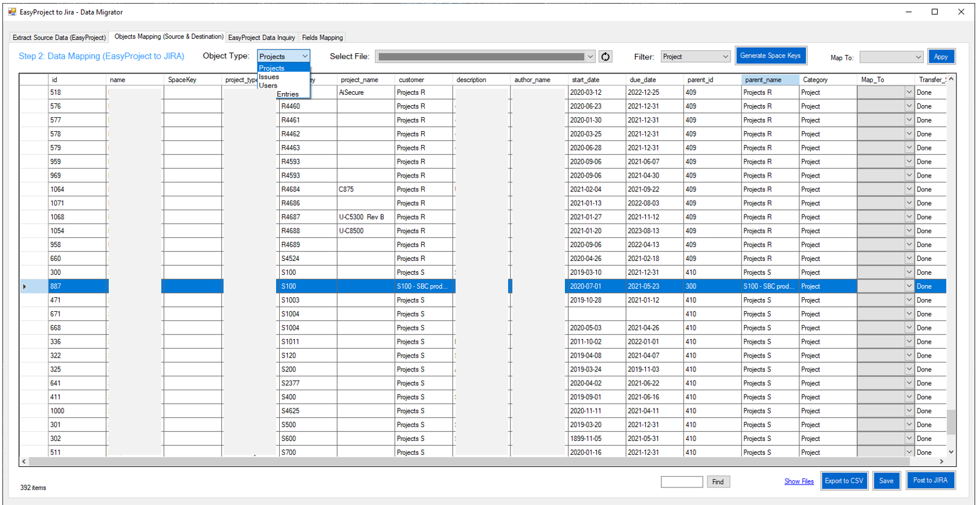Select Entries in the Object Type list

click(288, 94)
